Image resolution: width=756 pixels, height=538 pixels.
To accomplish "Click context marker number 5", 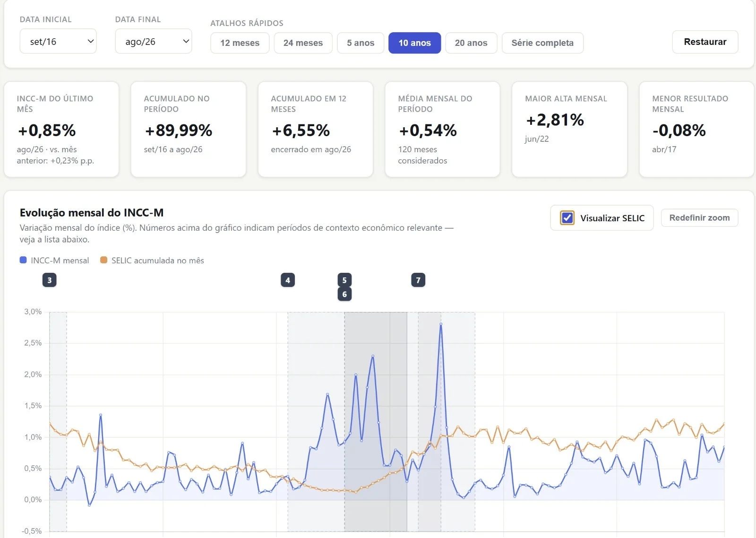I will pyautogui.click(x=344, y=280).
